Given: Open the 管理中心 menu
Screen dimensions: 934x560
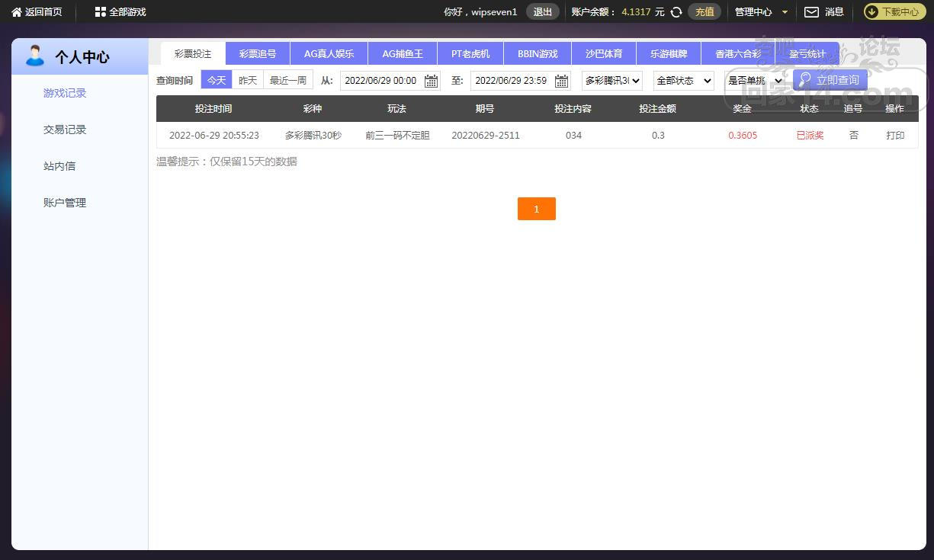Looking at the screenshot, I should tap(753, 12).
